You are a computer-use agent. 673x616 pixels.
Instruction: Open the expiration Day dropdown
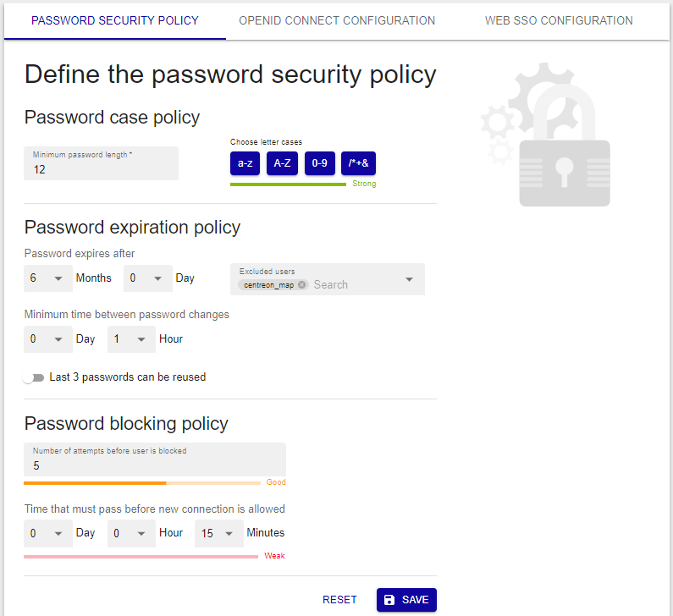[147, 278]
